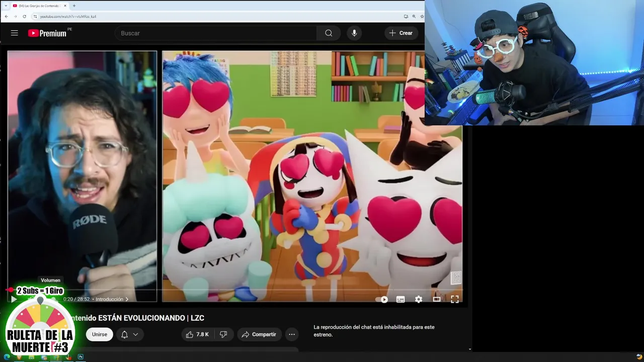Reload the YouTube page
Viewport: 644px width, 362px height.
24,17
